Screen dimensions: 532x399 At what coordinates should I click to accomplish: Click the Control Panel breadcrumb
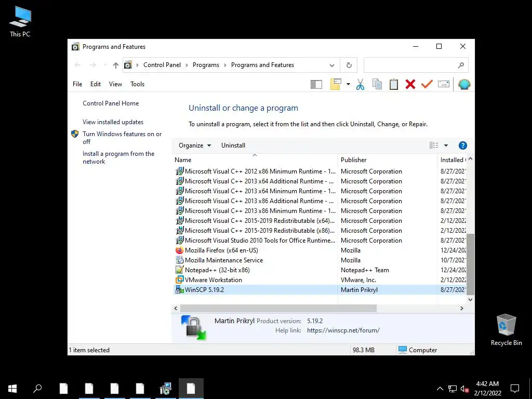pyautogui.click(x=162, y=65)
